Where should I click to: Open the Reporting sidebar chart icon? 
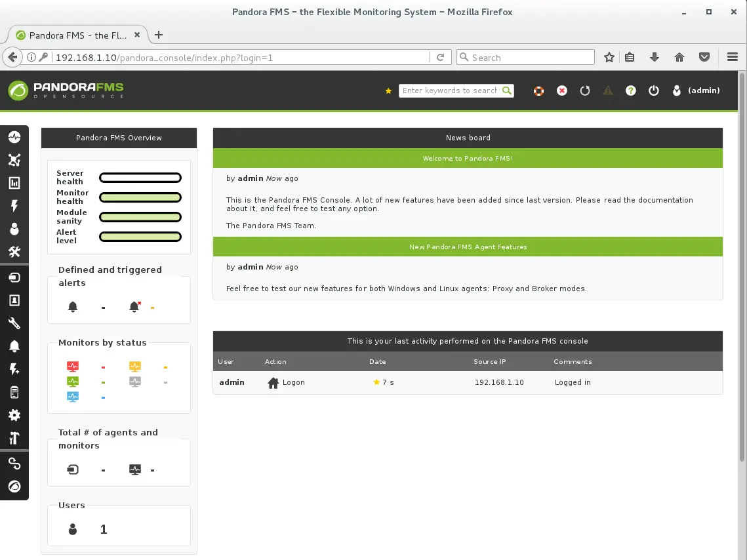pos(14,183)
